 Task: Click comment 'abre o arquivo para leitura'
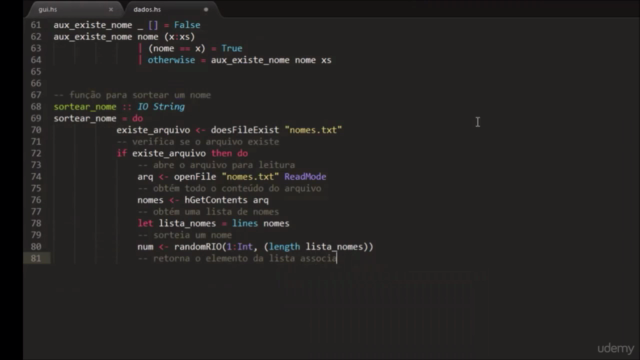(x=224, y=165)
